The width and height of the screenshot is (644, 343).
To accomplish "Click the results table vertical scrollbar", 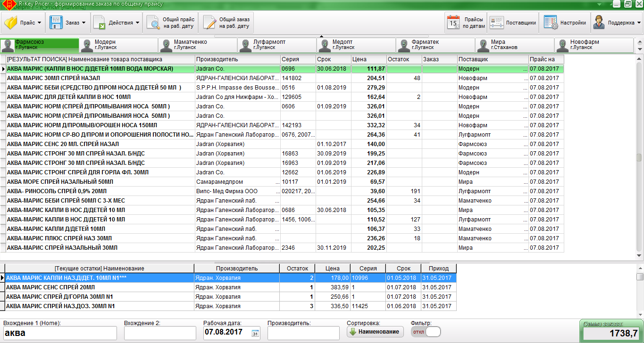I will [639, 158].
